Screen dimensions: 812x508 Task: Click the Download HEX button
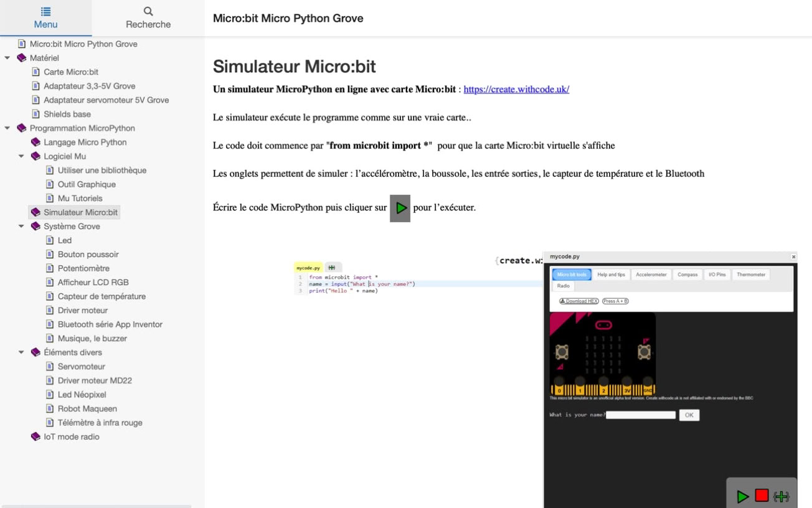579,301
